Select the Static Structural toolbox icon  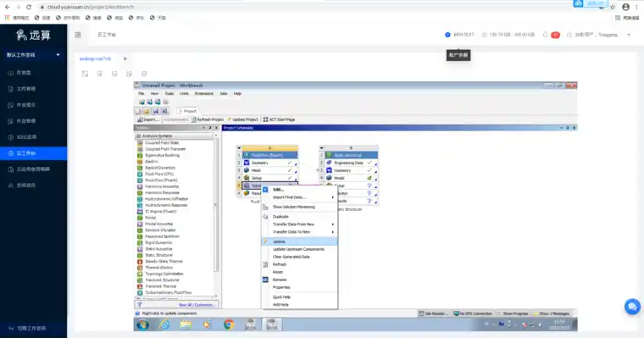[140, 255]
